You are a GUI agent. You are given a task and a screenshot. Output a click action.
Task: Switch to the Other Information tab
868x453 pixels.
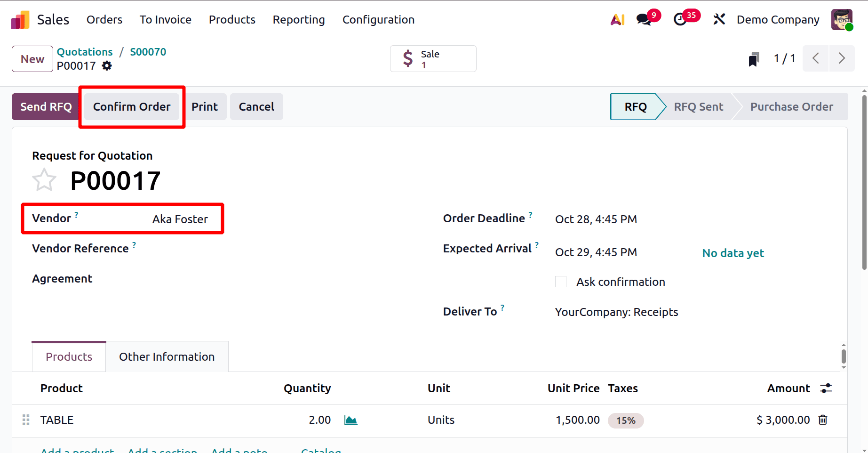click(x=167, y=356)
